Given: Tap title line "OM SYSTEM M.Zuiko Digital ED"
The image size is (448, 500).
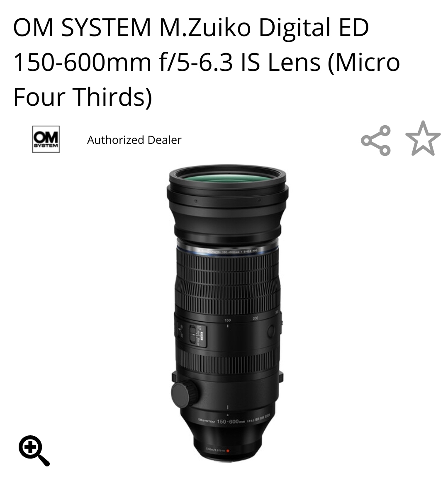Looking at the screenshot, I should click(191, 27).
